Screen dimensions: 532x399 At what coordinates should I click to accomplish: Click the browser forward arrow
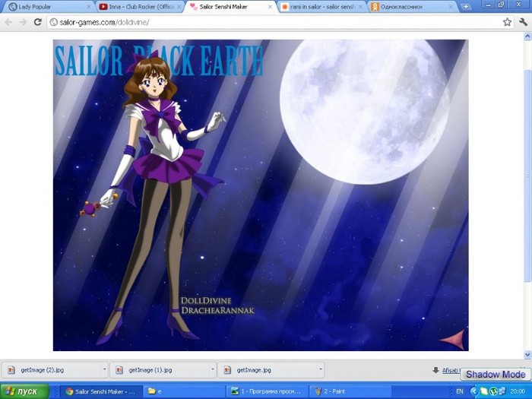click(x=23, y=22)
